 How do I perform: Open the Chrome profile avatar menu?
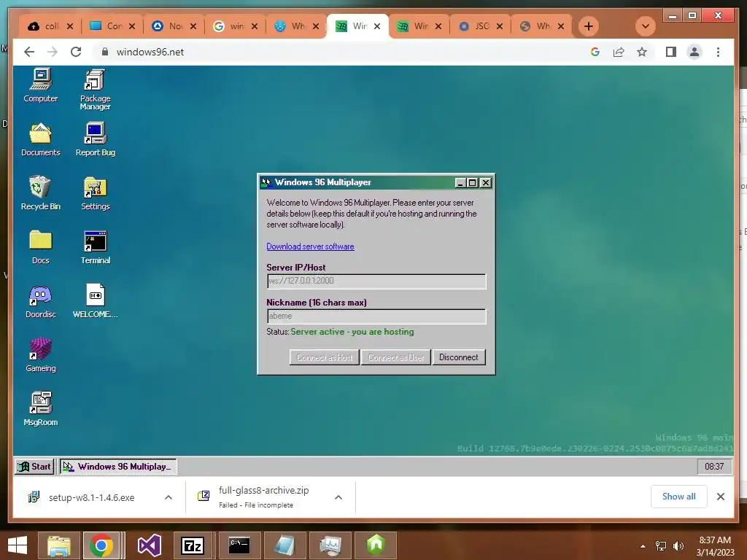pos(694,52)
